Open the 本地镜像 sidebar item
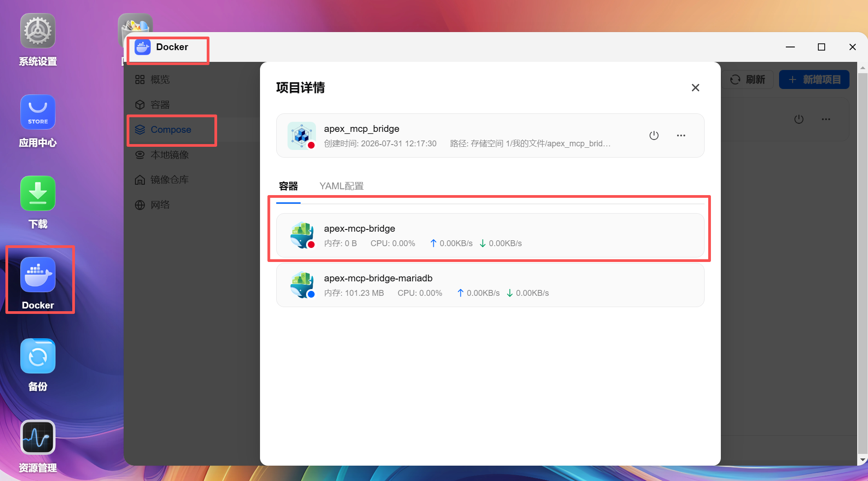The width and height of the screenshot is (868, 481). tap(170, 155)
